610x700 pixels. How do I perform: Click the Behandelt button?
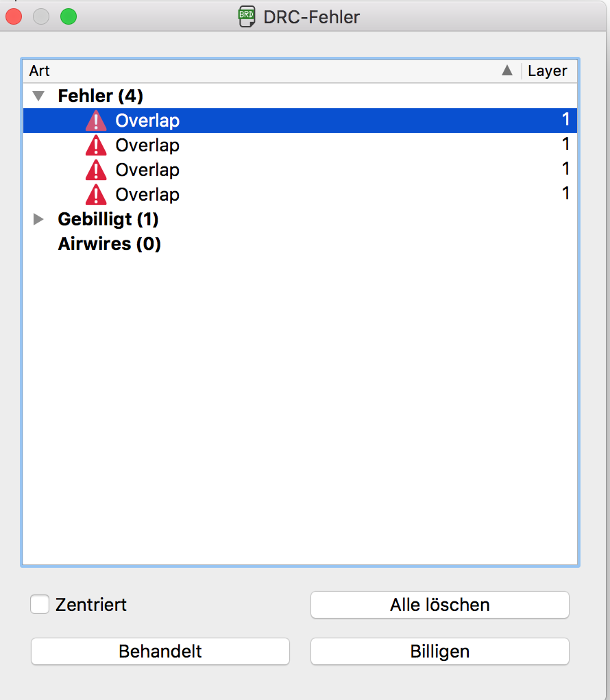[160, 651]
